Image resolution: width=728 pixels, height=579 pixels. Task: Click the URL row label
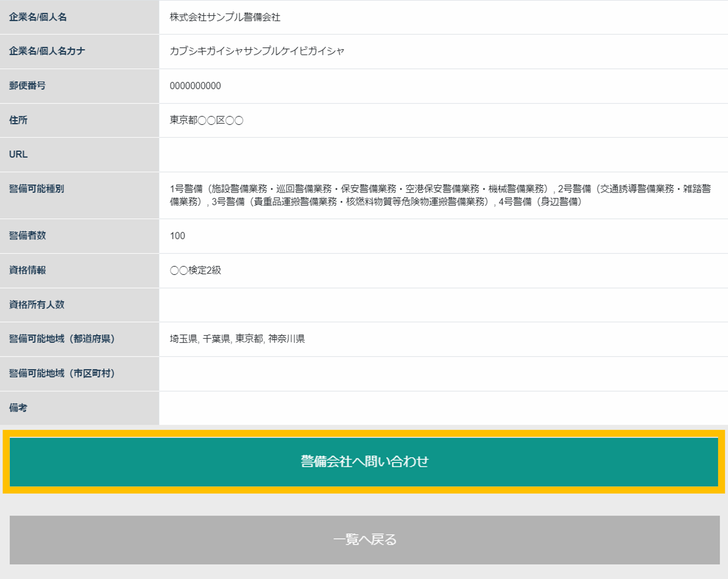[x=18, y=154]
